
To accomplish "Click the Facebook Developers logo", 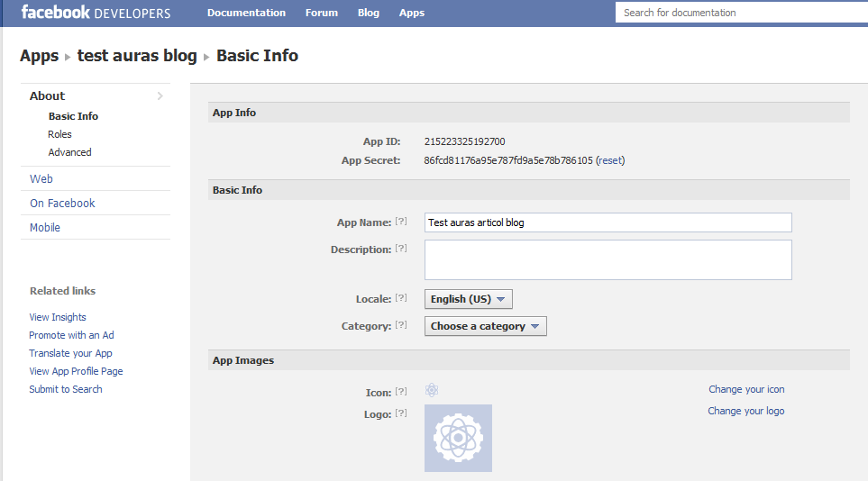I will click(x=96, y=13).
